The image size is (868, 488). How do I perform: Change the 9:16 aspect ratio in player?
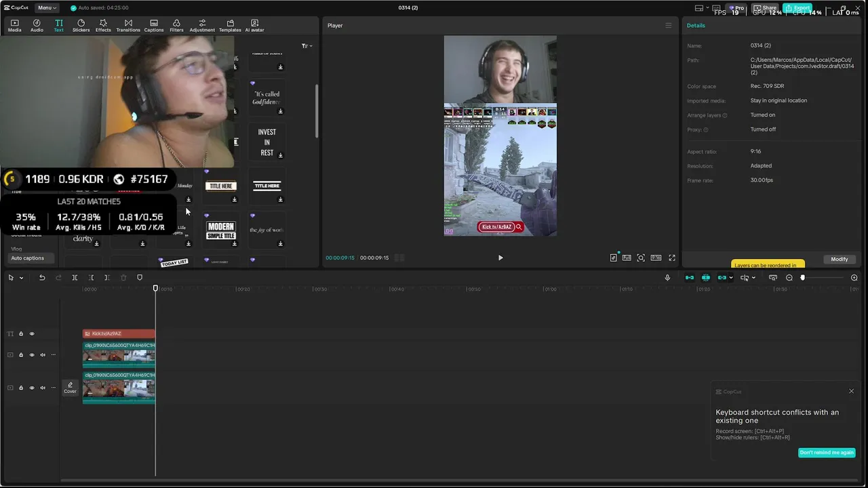pyautogui.click(x=656, y=258)
